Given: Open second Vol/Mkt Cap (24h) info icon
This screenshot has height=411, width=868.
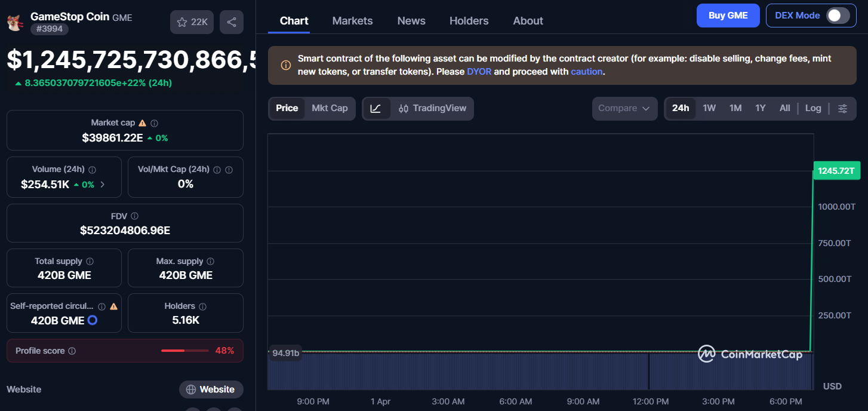Looking at the screenshot, I should [229, 170].
